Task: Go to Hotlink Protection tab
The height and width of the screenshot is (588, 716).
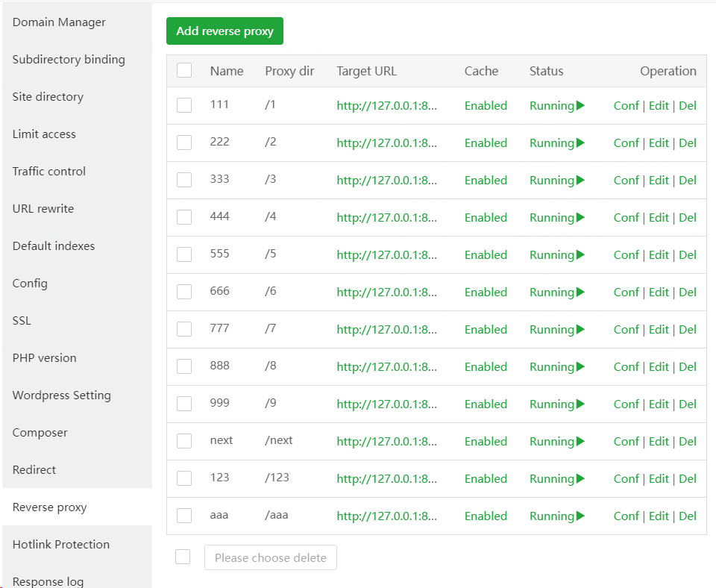Action: 61,545
